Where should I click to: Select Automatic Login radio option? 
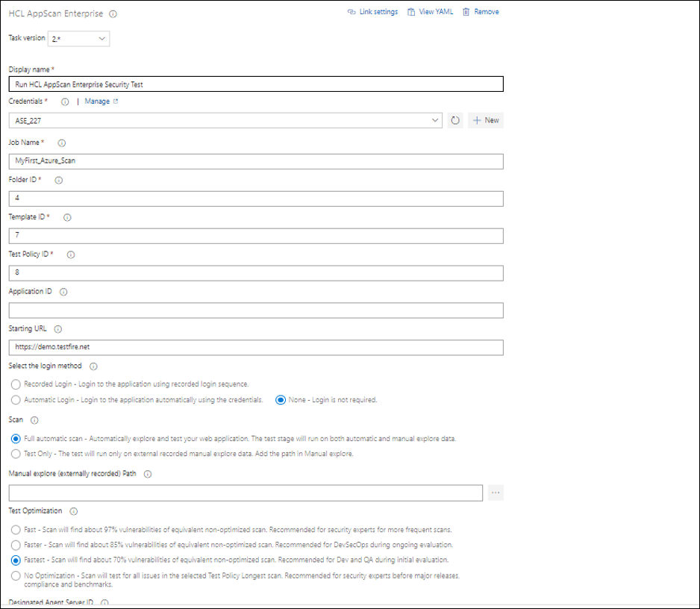coord(16,400)
